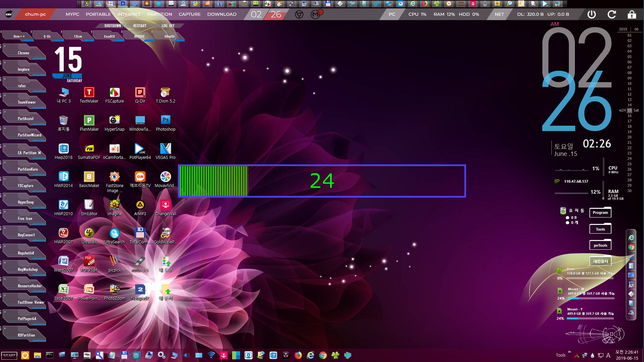This screenshot has height=362, width=644.
Task: Open the T.Dism 5.2 desktop icon
Action: coord(165,95)
